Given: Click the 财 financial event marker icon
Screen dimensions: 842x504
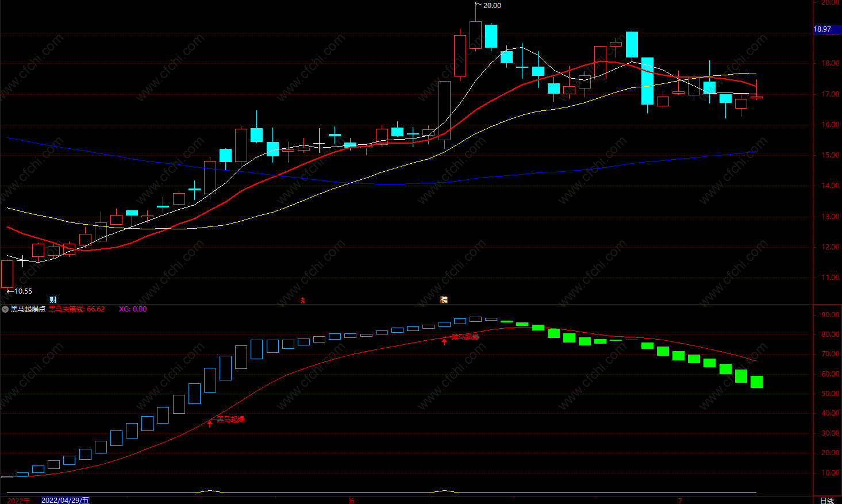Looking at the screenshot, I should tap(53, 300).
